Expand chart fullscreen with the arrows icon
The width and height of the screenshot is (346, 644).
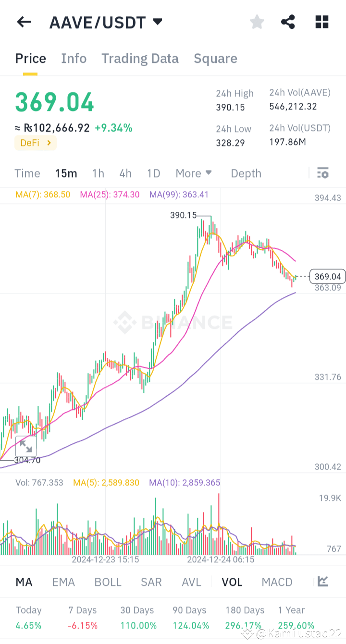(x=26, y=446)
